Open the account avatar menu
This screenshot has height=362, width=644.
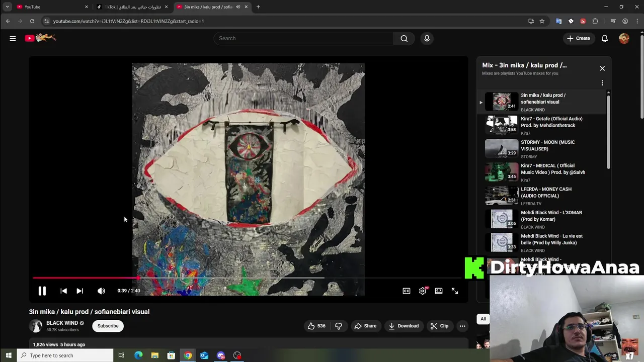[624, 38]
